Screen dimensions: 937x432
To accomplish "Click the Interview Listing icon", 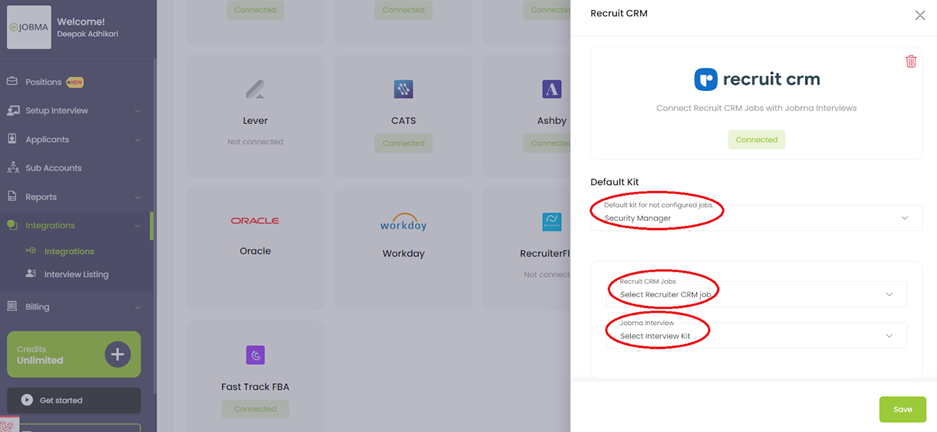I will pos(31,273).
